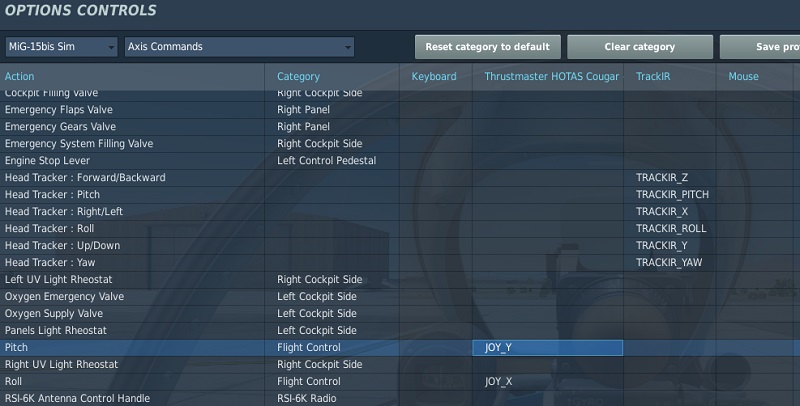This screenshot has height=406, width=800.
Task: Select the Panels Light Rheostat row
Action: [x=400, y=331]
